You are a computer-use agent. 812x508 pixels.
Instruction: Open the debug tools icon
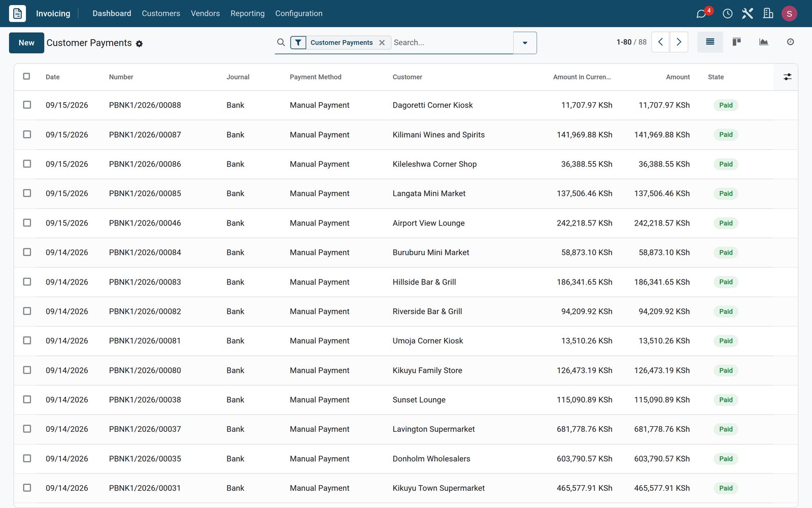[x=747, y=14]
